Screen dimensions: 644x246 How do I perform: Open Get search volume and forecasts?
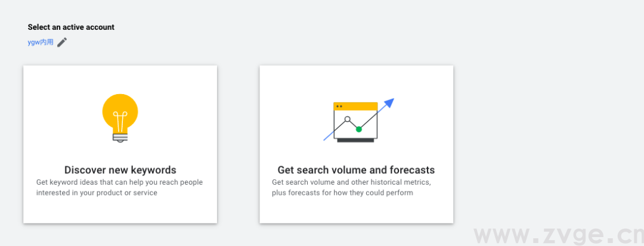point(356,170)
